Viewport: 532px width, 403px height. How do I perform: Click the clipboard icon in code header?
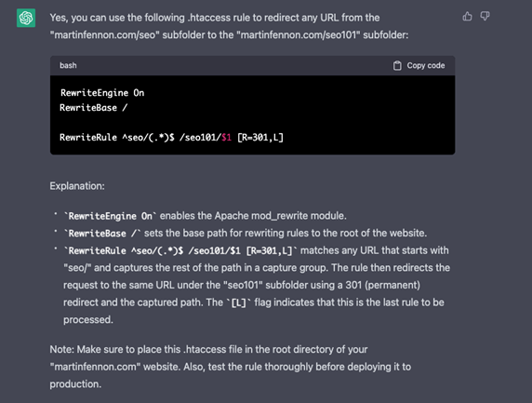[397, 65]
